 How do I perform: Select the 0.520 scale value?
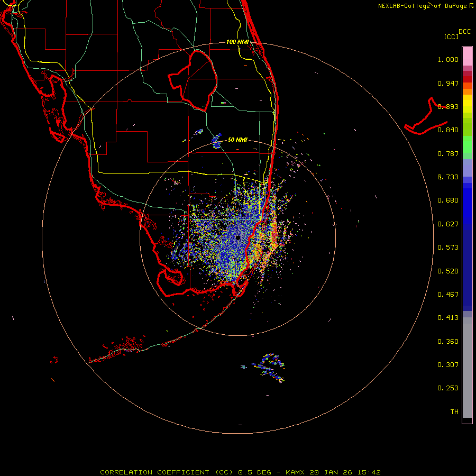pos(448,271)
